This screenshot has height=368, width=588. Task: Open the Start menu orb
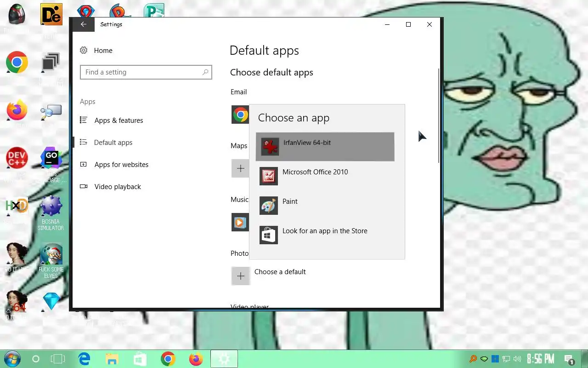12,359
